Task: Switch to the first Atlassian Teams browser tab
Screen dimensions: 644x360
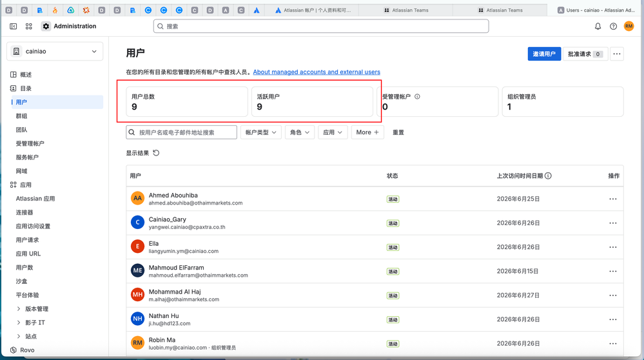Action: 405,10
